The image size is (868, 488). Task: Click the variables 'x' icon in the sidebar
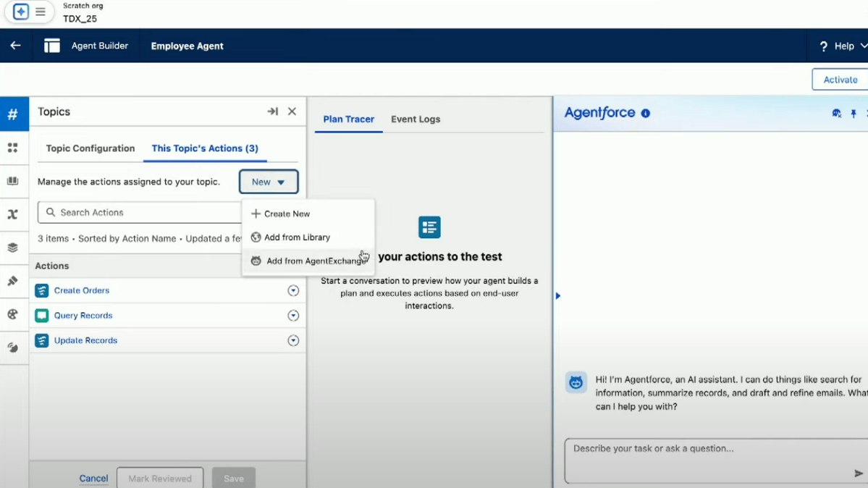pyautogui.click(x=14, y=213)
